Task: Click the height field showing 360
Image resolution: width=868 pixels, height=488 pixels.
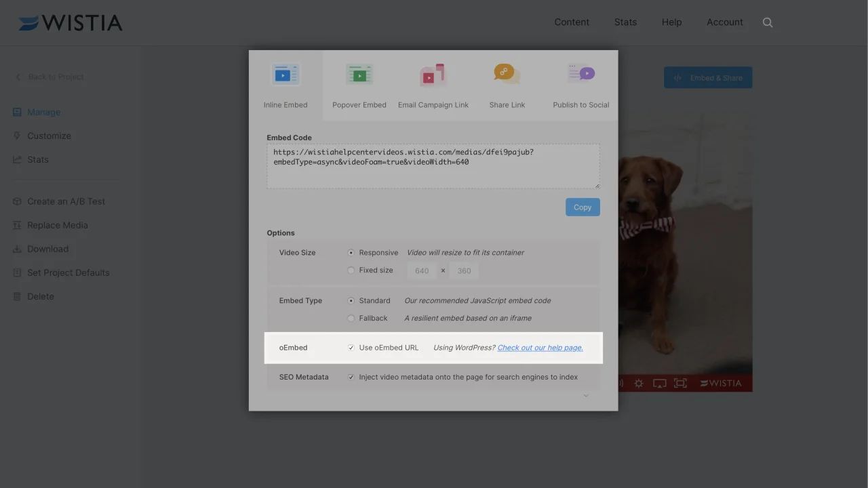Action: (464, 270)
